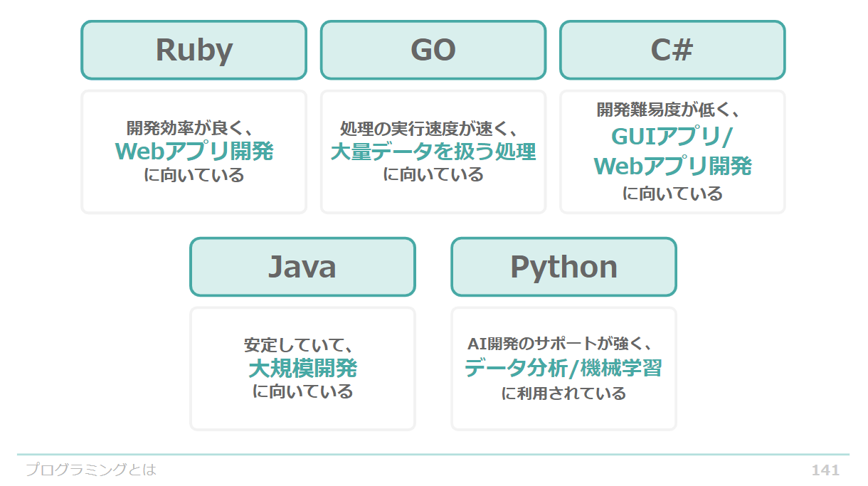Image resolution: width=868 pixels, height=486 pixels.
Task: Click the 'AI開発のサポートが強く、' line
Action: [563, 344]
